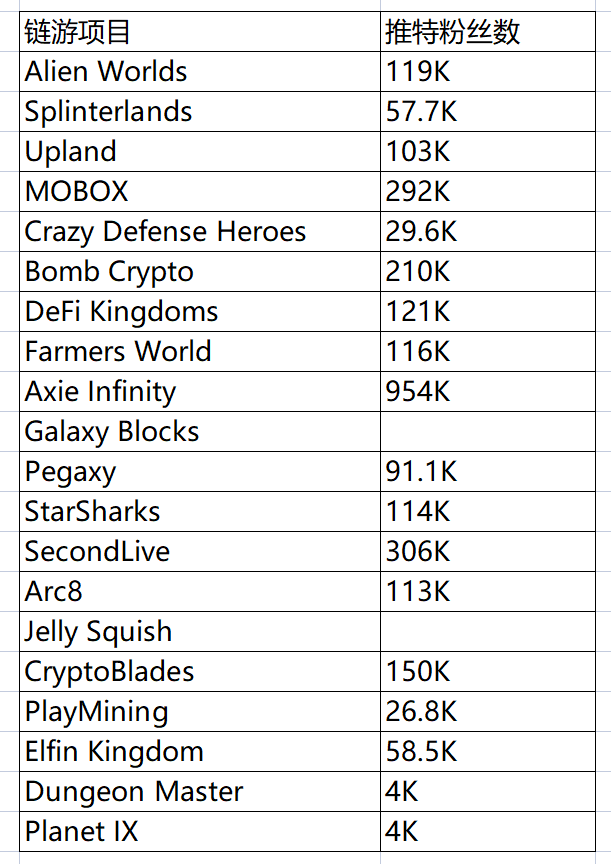The width and height of the screenshot is (611, 864).
Task: Select the CryptoBlades 150K cell
Action: [488, 672]
